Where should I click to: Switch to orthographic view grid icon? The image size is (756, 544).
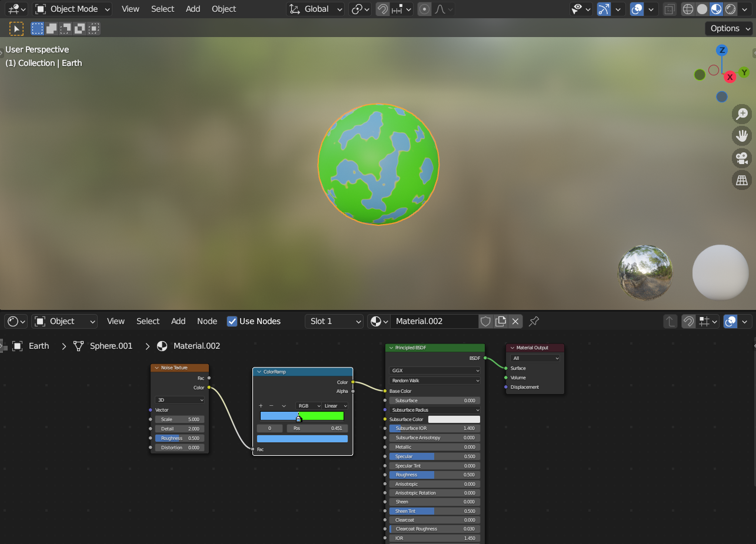coord(742,180)
